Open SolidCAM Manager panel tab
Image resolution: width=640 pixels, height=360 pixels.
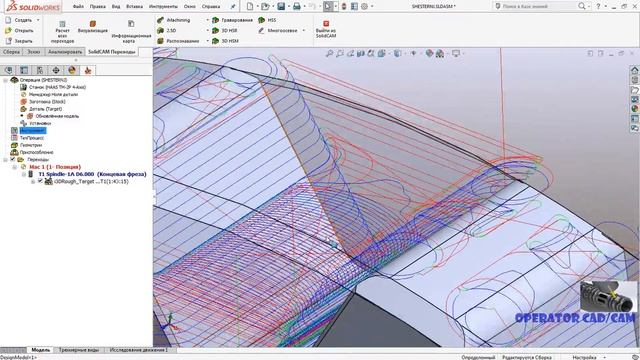pos(88,70)
